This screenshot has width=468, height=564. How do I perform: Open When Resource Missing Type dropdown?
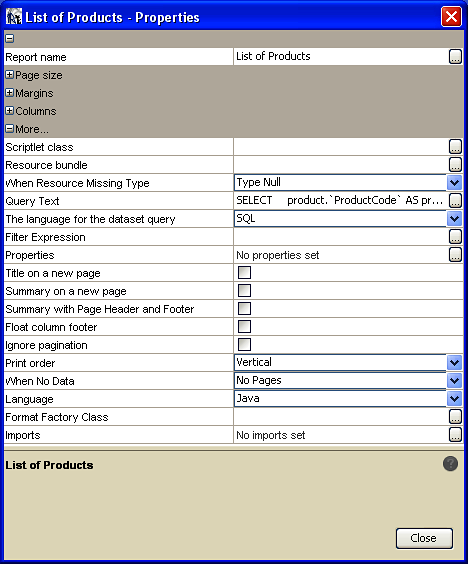click(454, 183)
